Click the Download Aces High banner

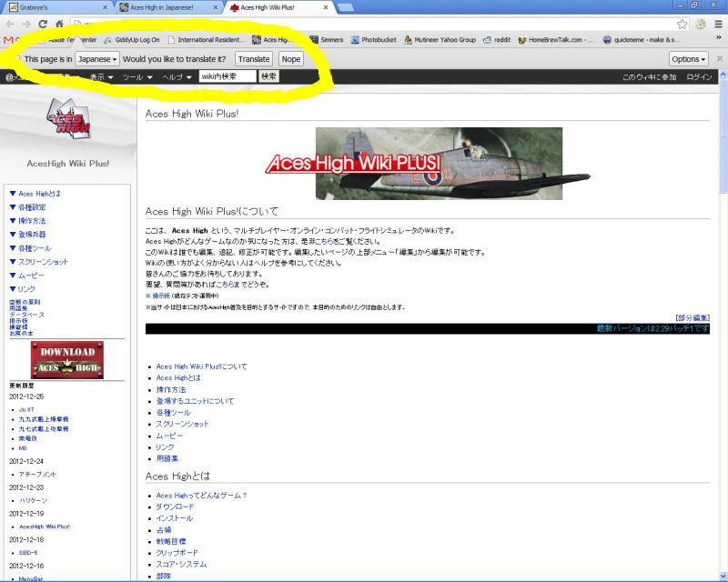67,360
